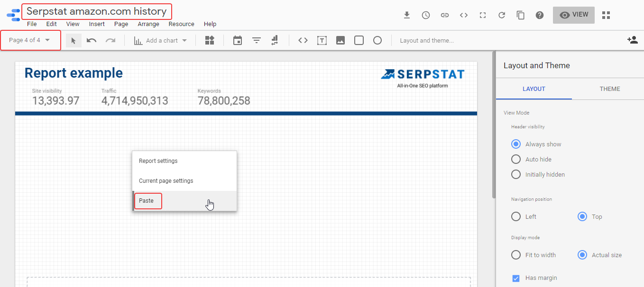Select Initially hidden header option
This screenshot has width=644, height=287.
pyautogui.click(x=516, y=174)
